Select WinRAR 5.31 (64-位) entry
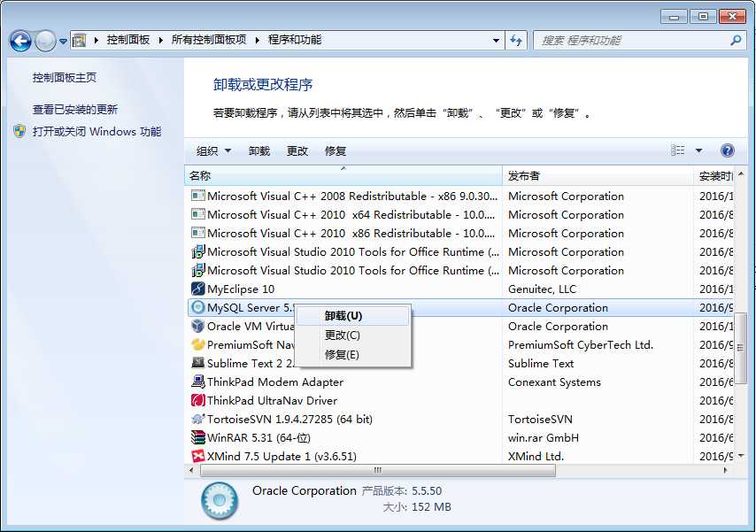This screenshot has width=756, height=532. [x=258, y=438]
